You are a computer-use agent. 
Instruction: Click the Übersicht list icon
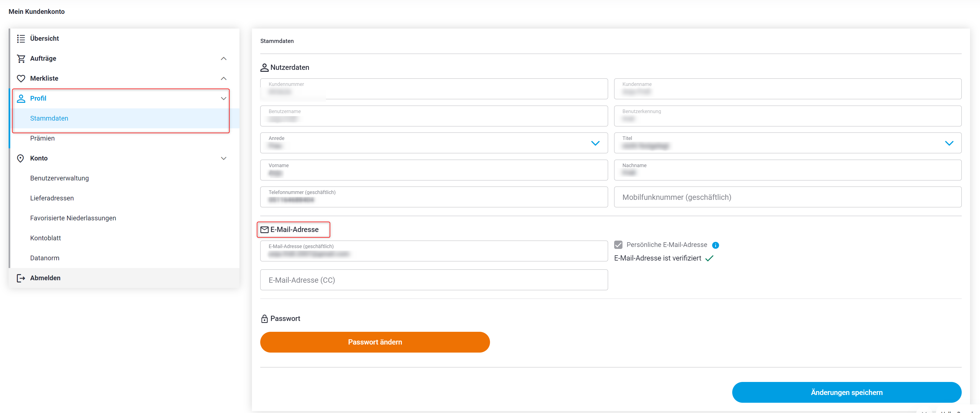pyautogui.click(x=21, y=39)
